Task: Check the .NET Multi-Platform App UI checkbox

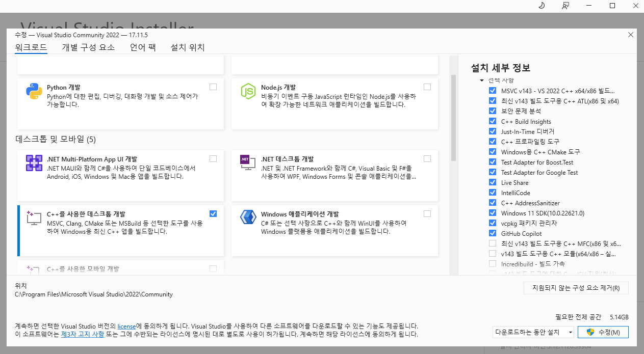Action: coord(213,158)
